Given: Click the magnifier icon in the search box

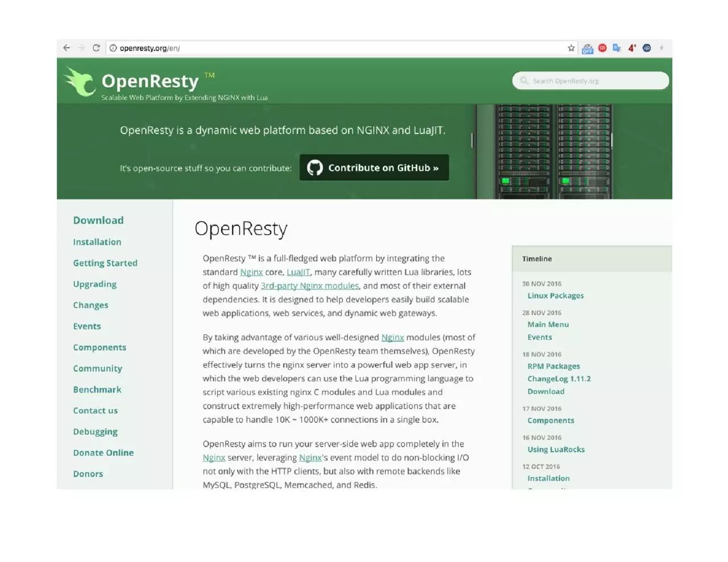Looking at the screenshot, I should [524, 81].
